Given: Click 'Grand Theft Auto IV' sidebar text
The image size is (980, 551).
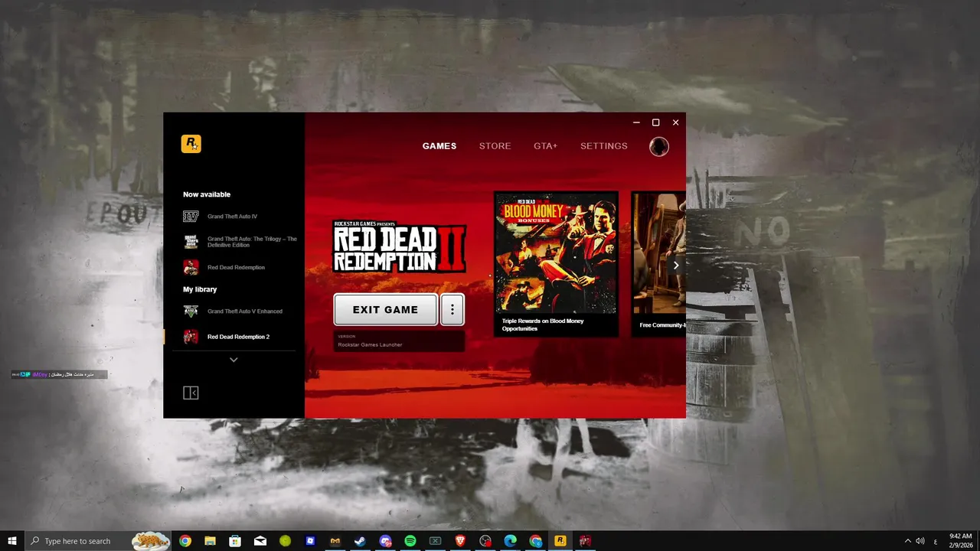Looking at the screenshot, I should pyautogui.click(x=232, y=217).
